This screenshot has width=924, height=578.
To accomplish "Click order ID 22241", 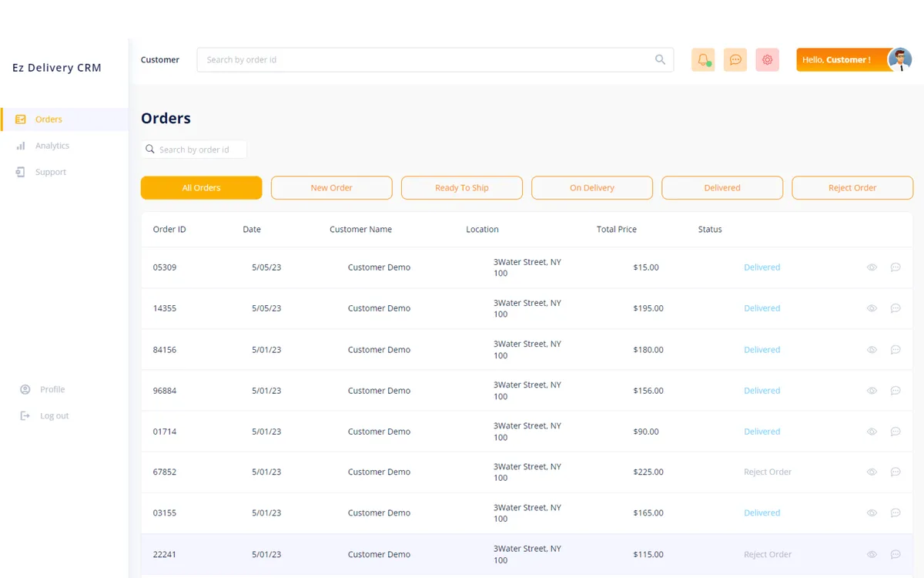I will (x=165, y=554).
